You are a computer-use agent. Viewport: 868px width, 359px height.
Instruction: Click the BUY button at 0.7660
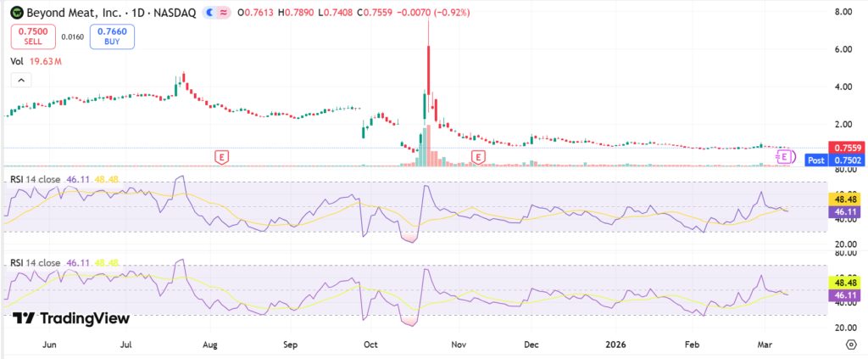pyautogui.click(x=112, y=36)
